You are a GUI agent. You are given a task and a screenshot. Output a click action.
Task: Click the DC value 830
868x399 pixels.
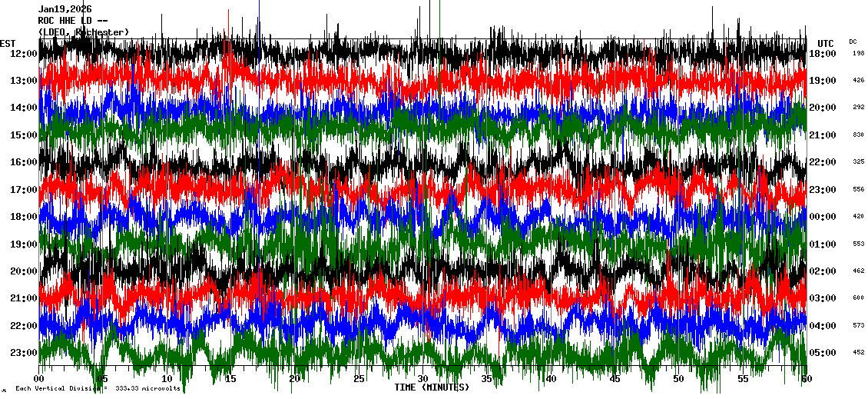click(x=859, y=135)
